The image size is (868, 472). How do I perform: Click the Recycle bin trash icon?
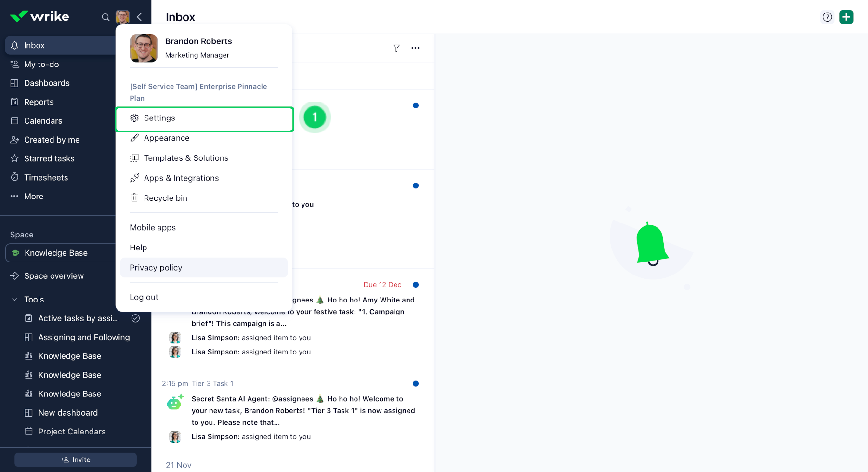[x=134, y=198]
